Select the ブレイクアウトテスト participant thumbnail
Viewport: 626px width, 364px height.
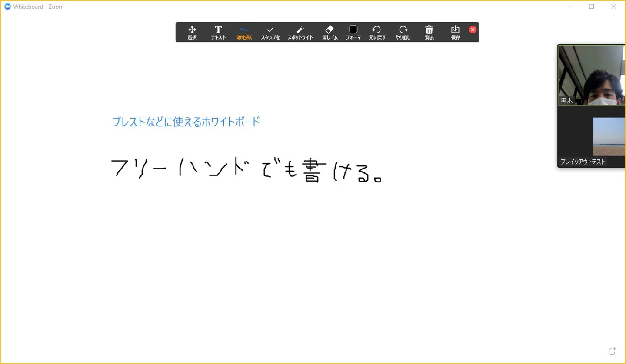592,137
